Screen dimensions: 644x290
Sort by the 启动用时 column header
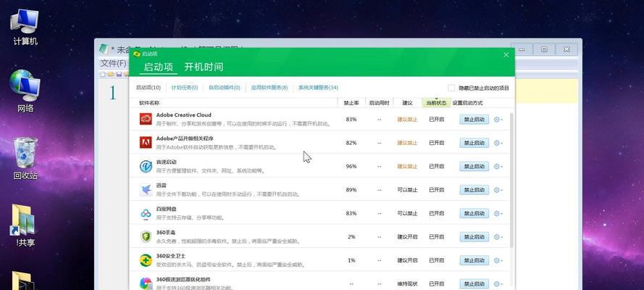tap(379, 103)
